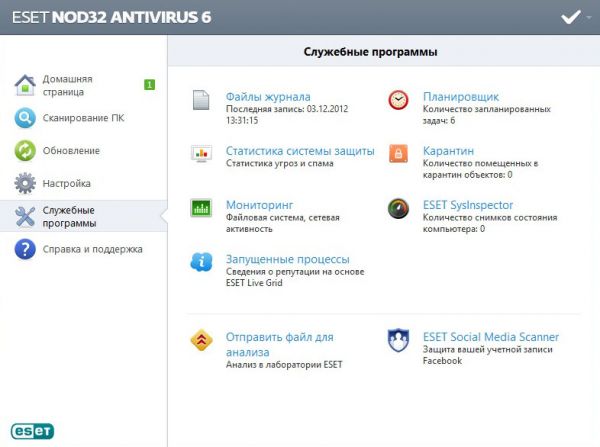Open the protection statistics chart icon

[x=201, y=154]
